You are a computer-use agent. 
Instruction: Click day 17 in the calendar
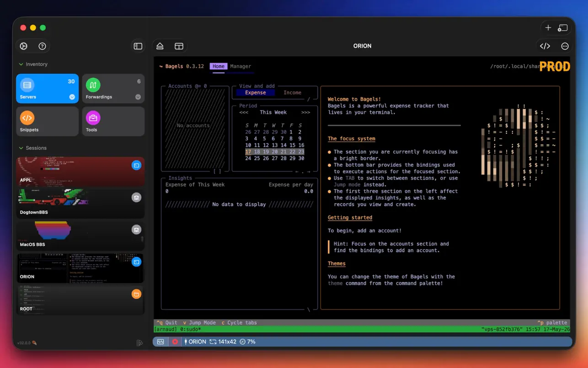[248, 152]
